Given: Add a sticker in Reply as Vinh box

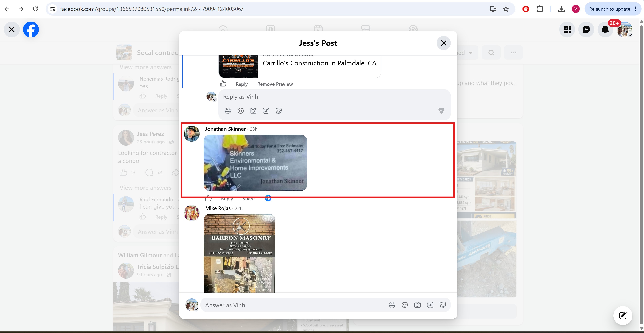Looking at the screenshot, I should pyautogui.click(x=279, y=111).
